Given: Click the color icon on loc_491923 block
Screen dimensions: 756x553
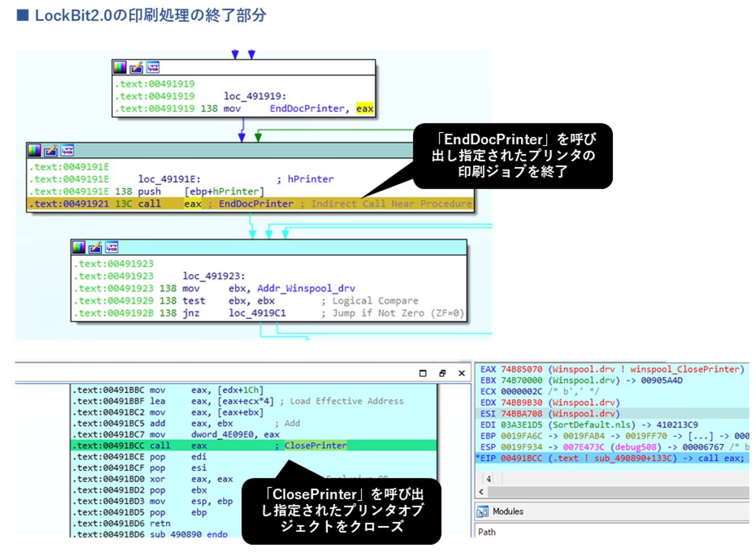Looking at the screenshot, I should (79, 247).
